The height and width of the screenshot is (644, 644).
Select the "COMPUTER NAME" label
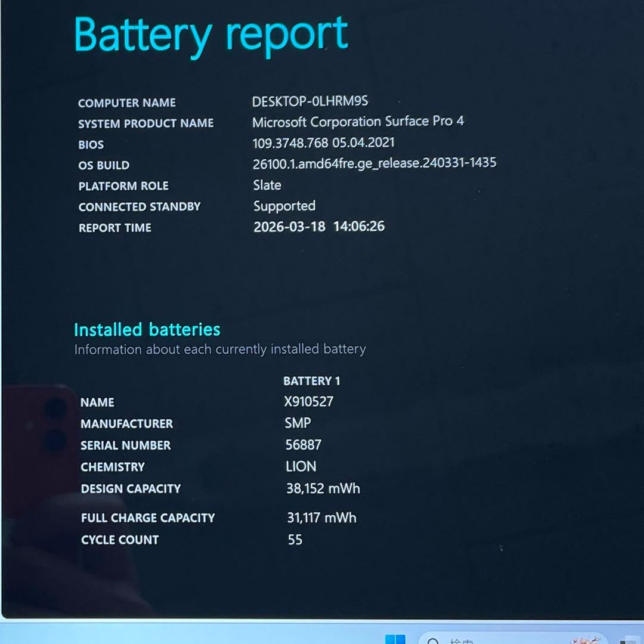127,103
